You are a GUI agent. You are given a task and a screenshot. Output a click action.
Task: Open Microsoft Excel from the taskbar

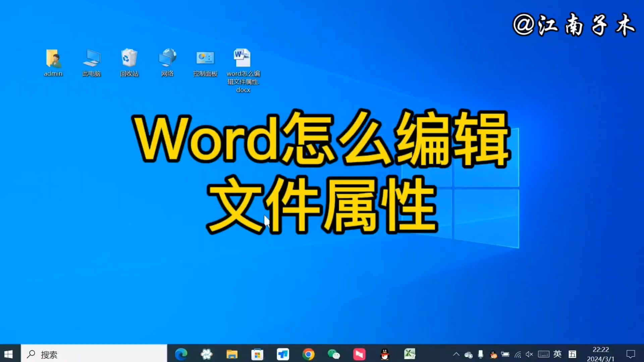coord(410,354)
